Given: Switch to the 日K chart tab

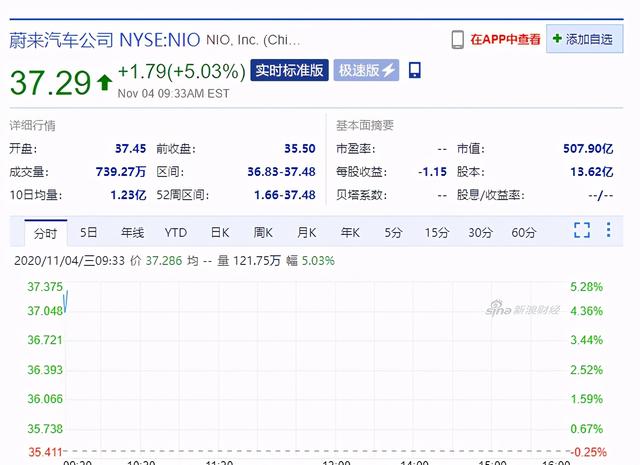Looking at the screenshot, I should pos(220,233).
